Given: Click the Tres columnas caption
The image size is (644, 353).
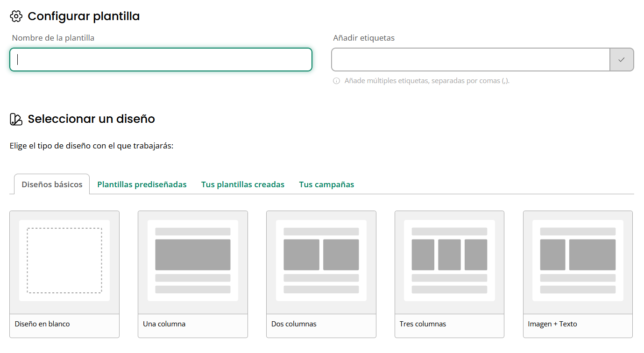Looking at the screenshot, I should click(x=423, y=324).
